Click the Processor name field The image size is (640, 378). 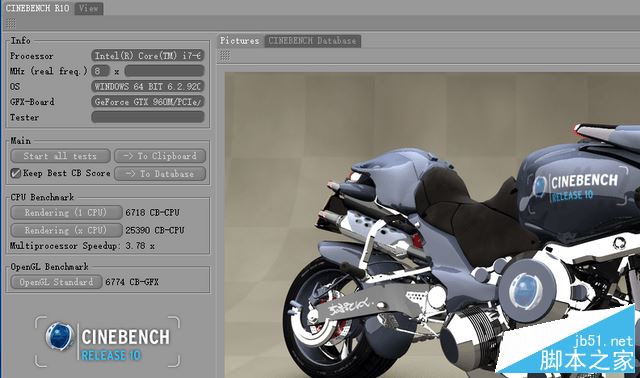148,56
